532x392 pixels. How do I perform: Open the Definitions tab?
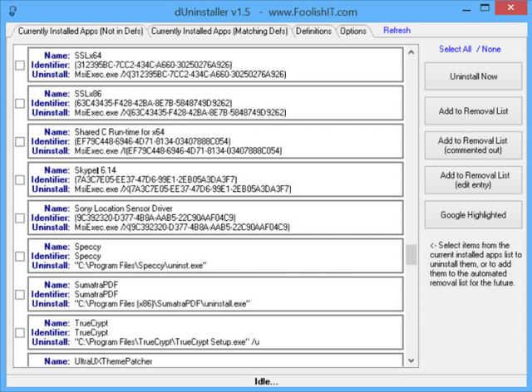coord(313,32)
